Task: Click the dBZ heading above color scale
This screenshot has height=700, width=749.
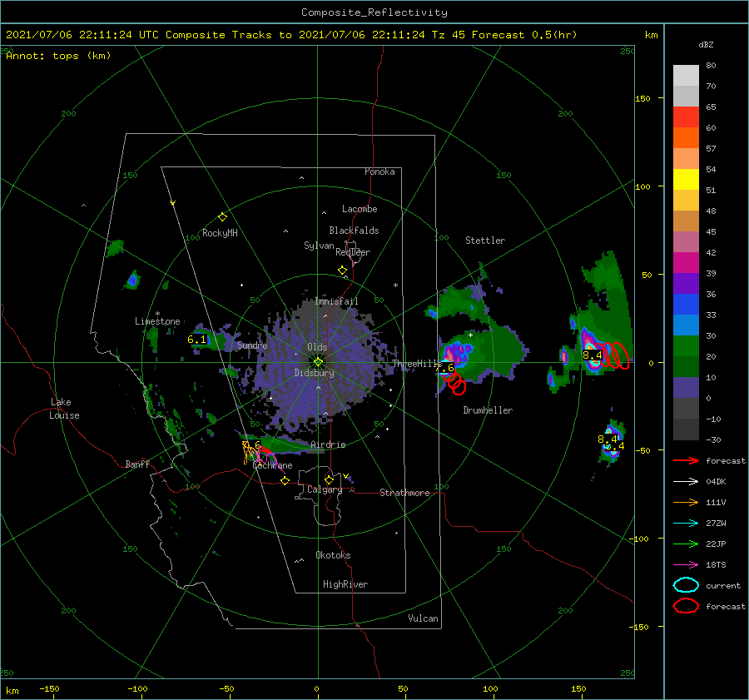Action: [x=706, y=44]
